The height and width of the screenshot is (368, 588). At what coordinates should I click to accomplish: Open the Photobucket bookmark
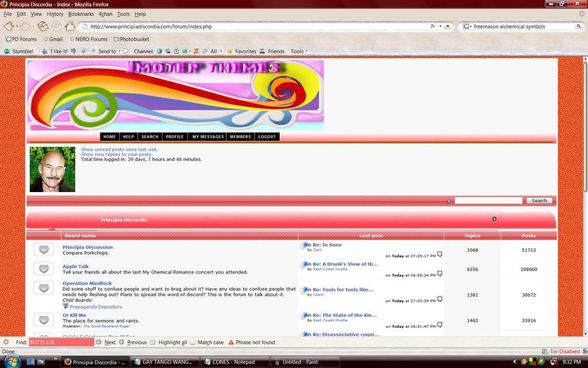click(131, 39)
